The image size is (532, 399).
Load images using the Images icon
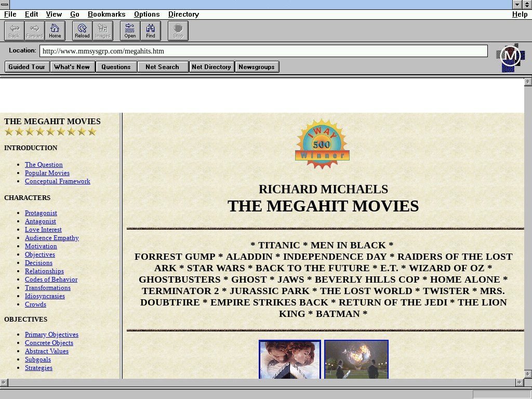click(x=103, y=31)
